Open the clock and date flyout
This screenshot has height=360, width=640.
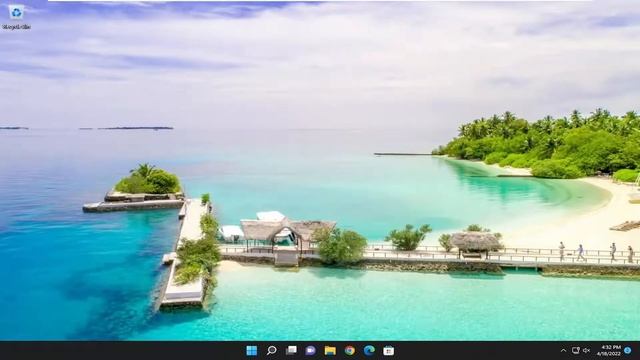(609, 351)
